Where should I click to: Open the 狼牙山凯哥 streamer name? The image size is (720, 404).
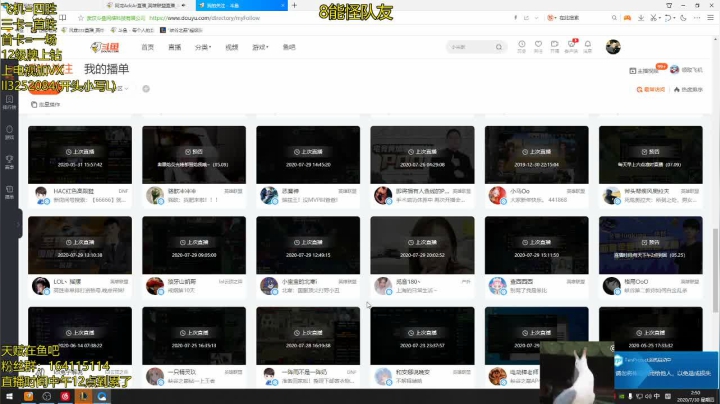tap(181, 281)
